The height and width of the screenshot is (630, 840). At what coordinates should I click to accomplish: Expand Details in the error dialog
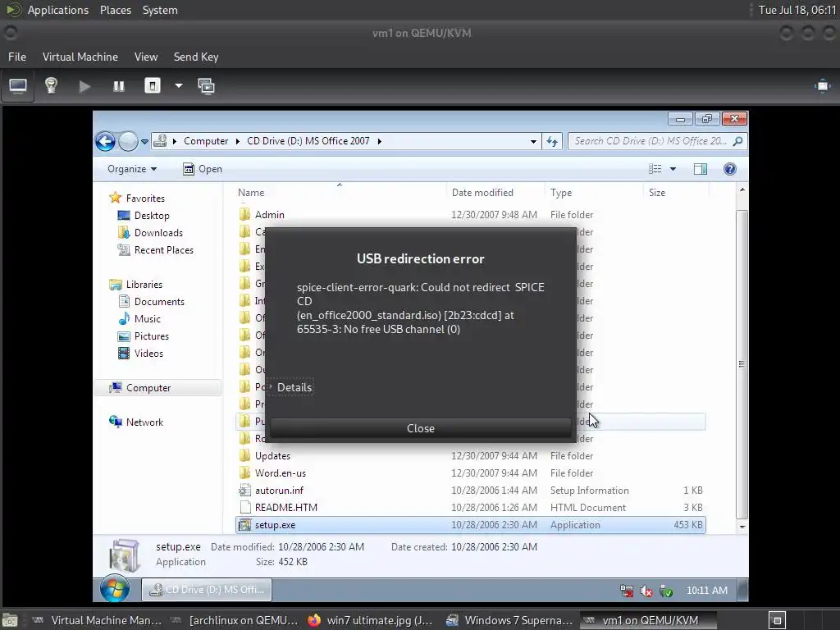pyautogui.click(x=290, y=387)
